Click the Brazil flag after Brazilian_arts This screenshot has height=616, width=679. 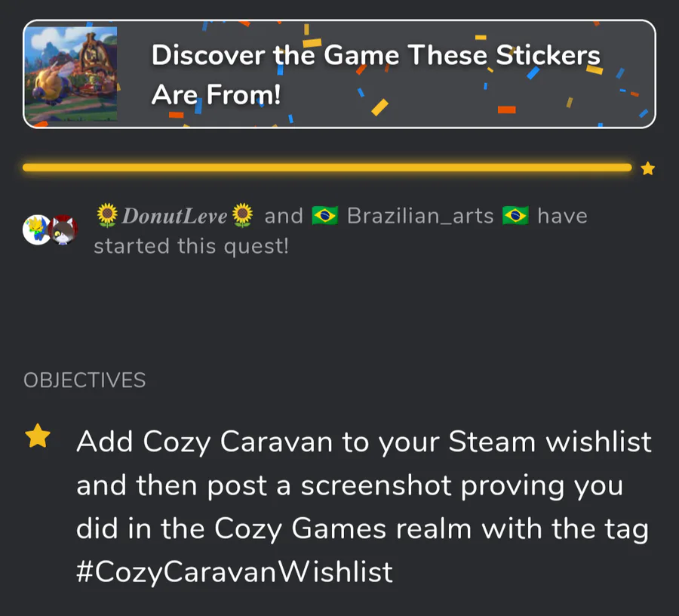[515, 216]
